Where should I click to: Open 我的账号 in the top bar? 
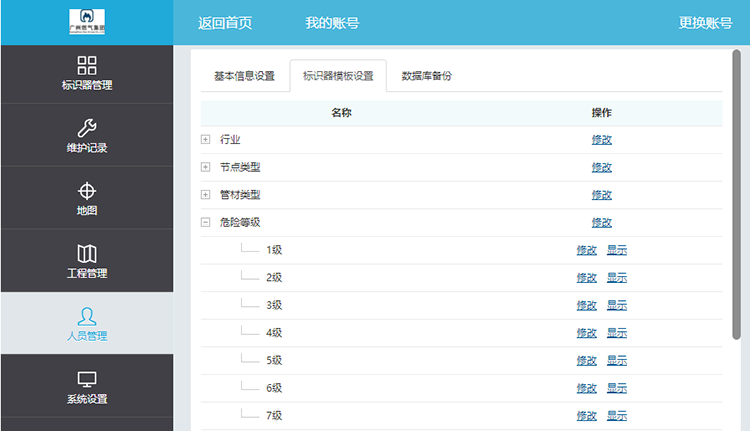tap(332, 23)
